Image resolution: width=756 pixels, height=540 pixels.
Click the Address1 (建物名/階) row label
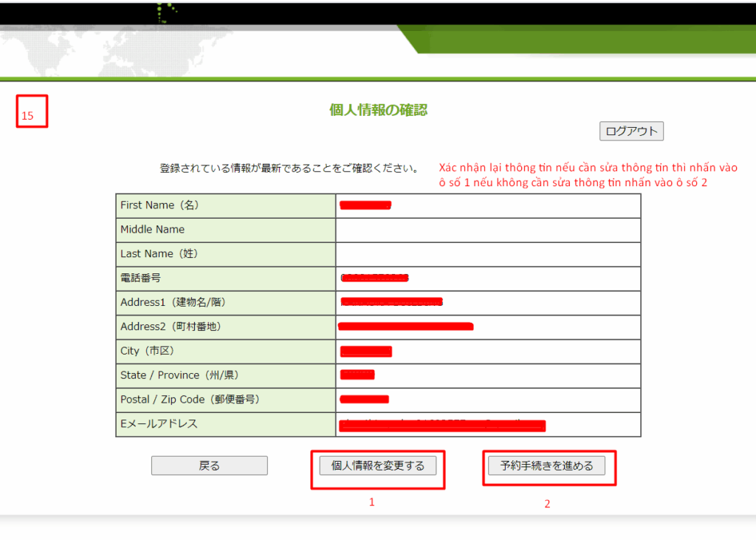pyautogui.click(x=225, y=303)
